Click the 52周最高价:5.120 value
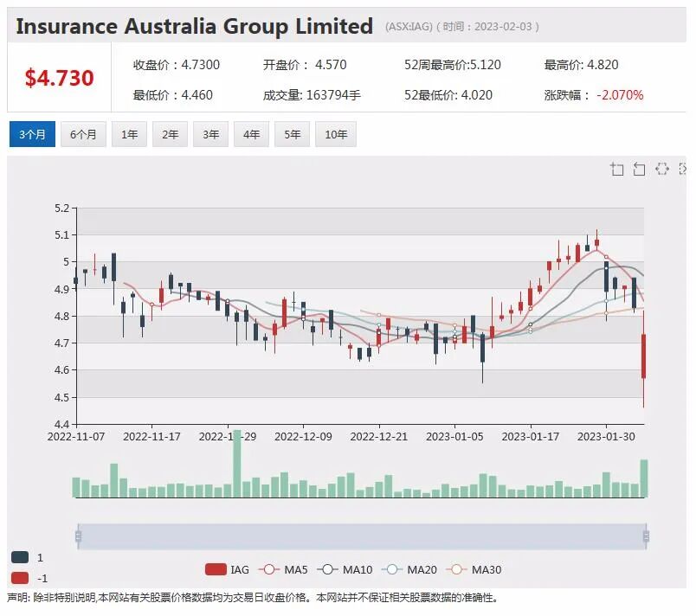The image size is (696, 616). coord(452,65)
